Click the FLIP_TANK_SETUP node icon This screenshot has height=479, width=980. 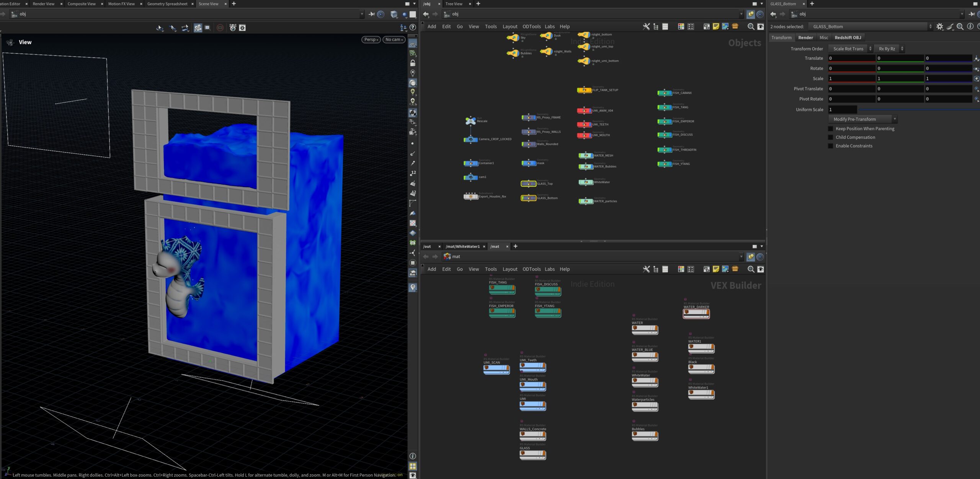584,90
